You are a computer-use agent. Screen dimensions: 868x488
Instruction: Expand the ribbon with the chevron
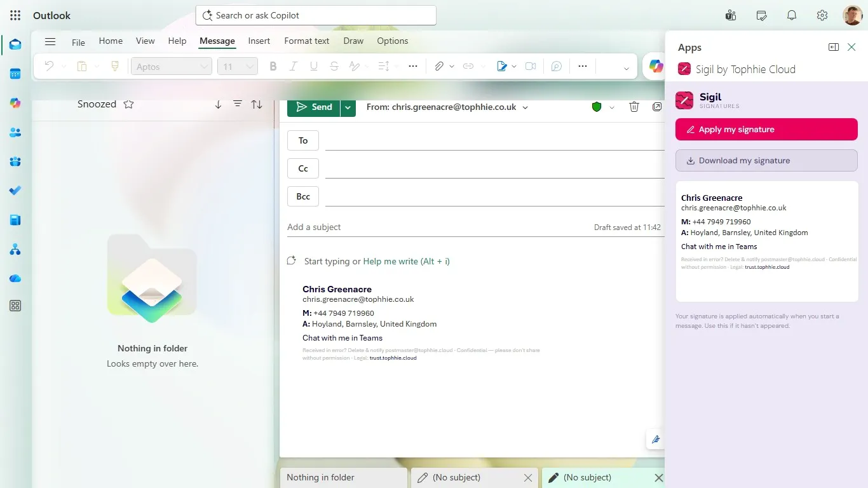(x=626, y=68)
